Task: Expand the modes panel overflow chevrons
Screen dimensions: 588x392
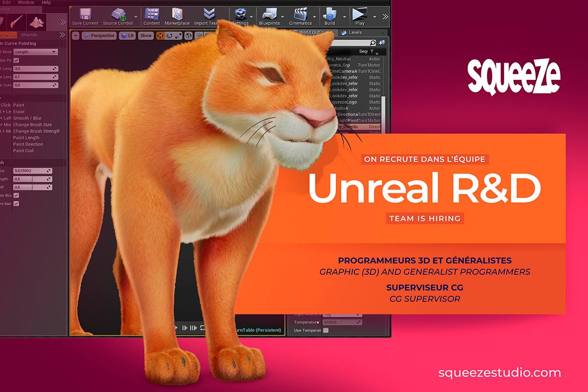Action: click(62, 22)
